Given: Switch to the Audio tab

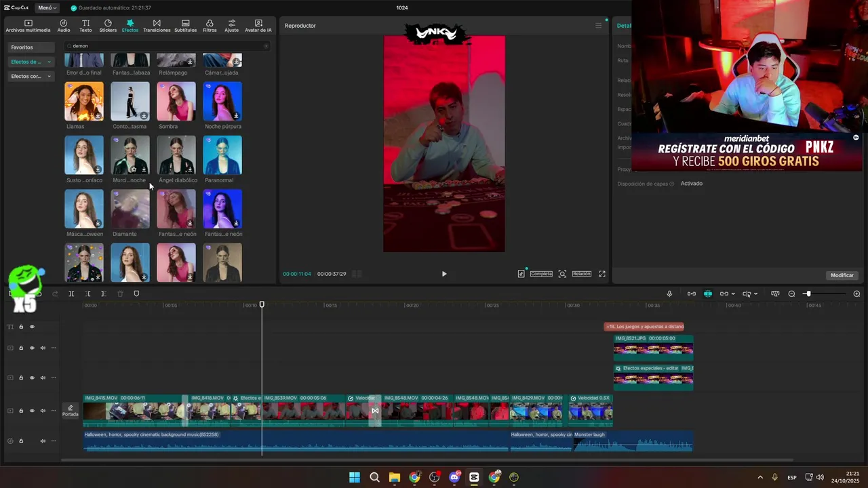Looking at the screenshot, I should pyautogui.click(x=64, y=26).
